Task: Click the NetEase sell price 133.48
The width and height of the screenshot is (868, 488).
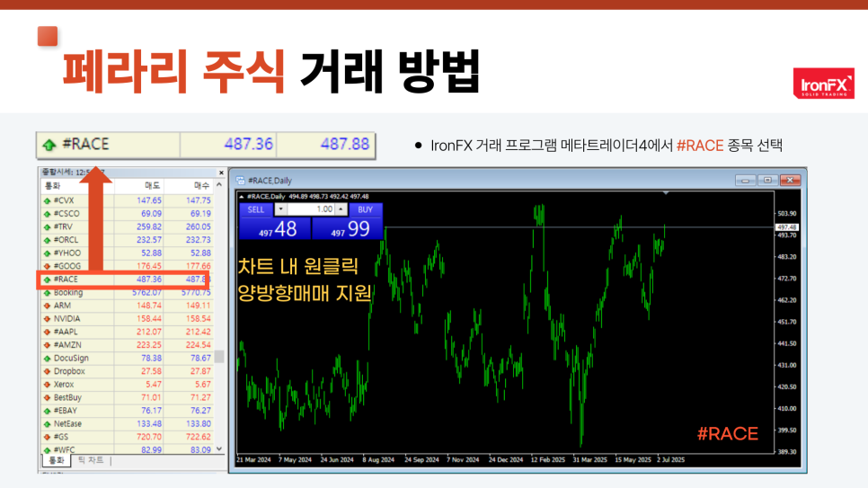Action: [x=149, y=424]
